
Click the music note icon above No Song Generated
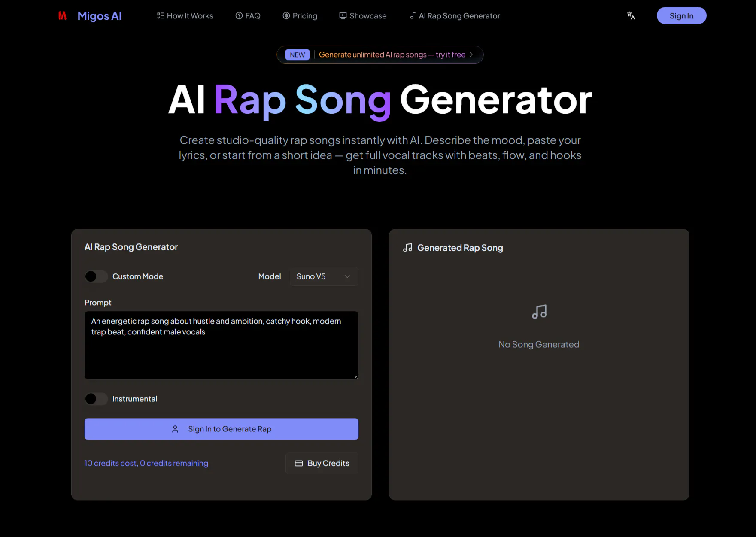[x=539, y=312]
